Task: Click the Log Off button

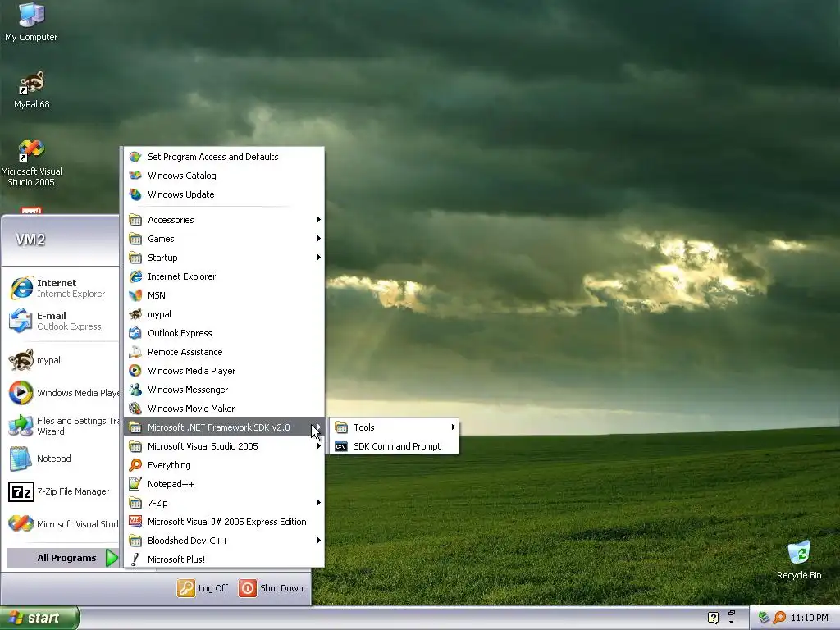Action: pos(203,588)
